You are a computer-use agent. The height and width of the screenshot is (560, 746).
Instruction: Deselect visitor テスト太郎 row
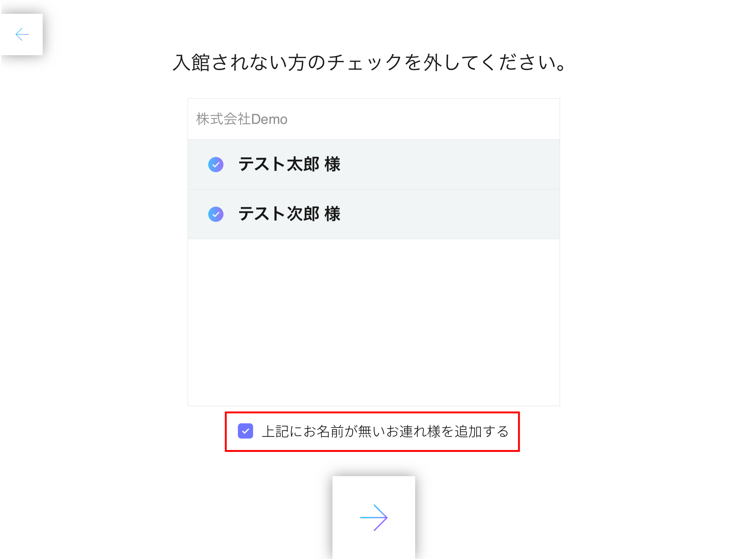click(x=374, y=165)
